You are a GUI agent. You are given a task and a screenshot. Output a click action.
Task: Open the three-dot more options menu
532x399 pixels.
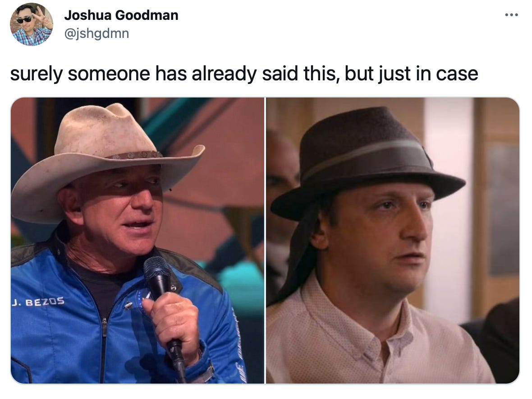pyautogui.click(x=511, y=15)
